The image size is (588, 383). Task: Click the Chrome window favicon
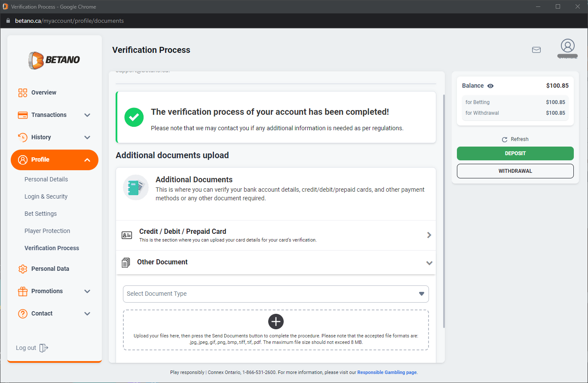[x=6, y=6]
